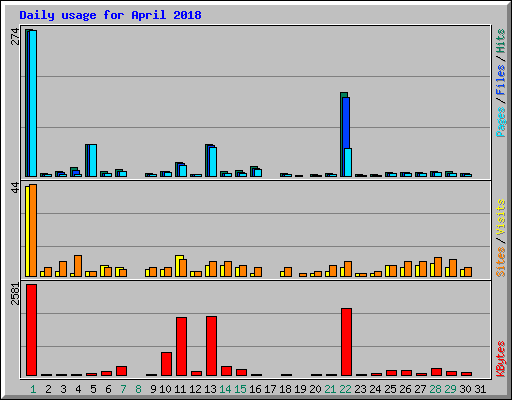This screenshot has width=512, height=400.
Task: Click the tall cyan Pages bar for day 1
Action: click(33, 103)
